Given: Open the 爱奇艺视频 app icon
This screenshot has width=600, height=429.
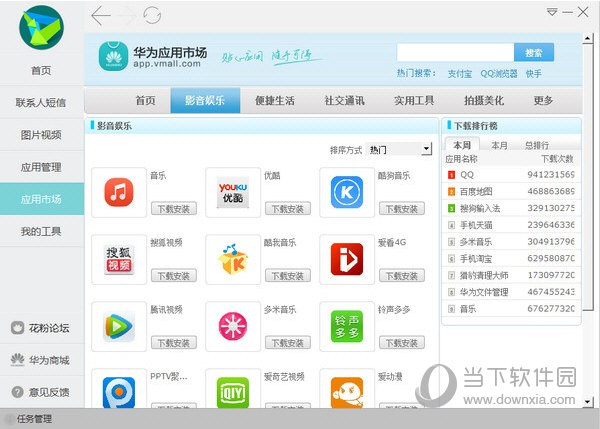Looking at the screenshot, I should pos(233,391).
